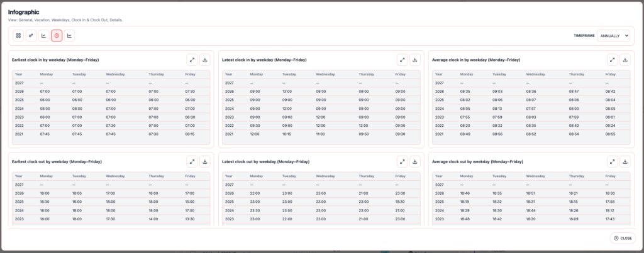Expand the Latest clock out by weekday panel
Screen dimensions: 644x253
[x=402, y=161]
